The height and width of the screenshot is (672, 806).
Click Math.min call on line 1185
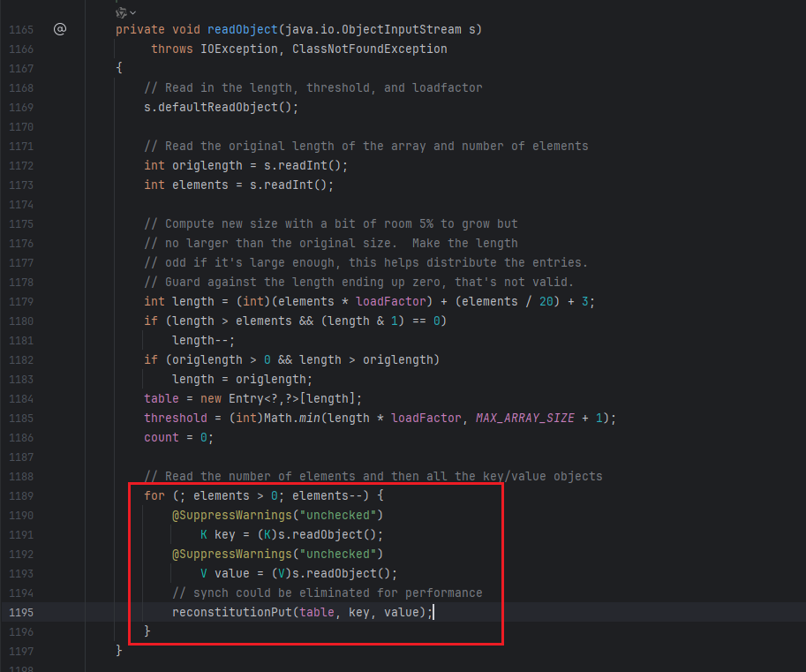coord(292,418)
